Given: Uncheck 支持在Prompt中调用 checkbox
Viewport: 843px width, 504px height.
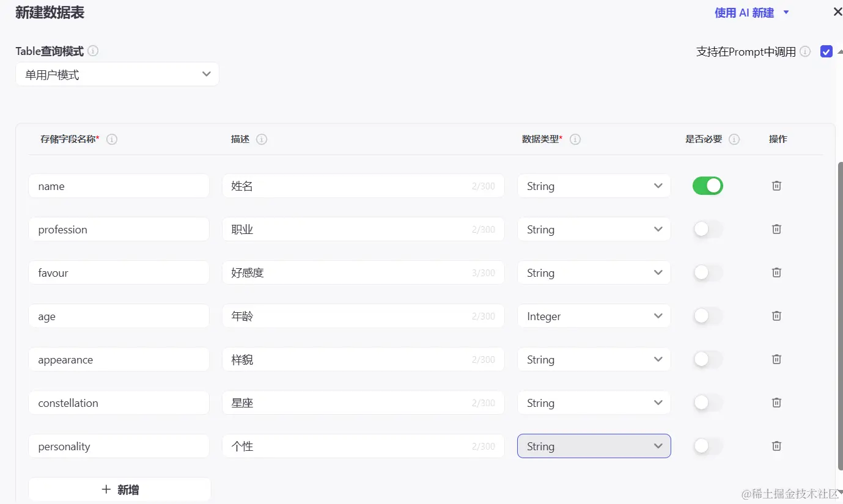Looking at the screenshot, I should pyautogui.click(x=826, y=51).
